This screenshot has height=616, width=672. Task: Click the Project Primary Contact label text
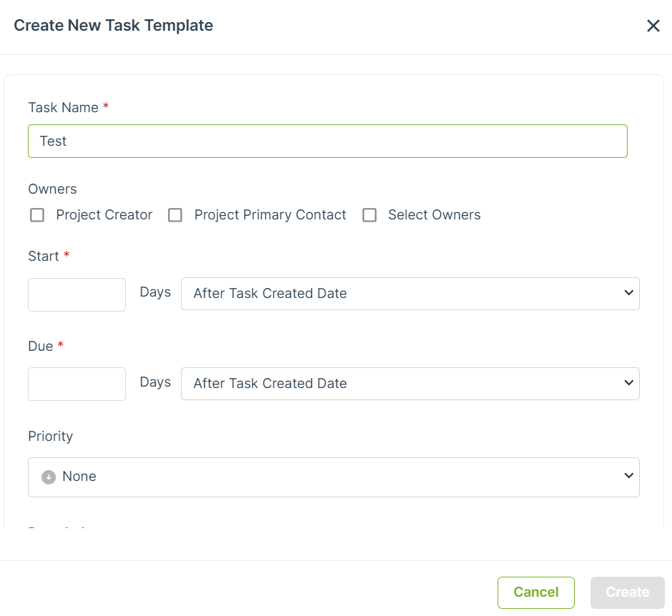[270, 215]
